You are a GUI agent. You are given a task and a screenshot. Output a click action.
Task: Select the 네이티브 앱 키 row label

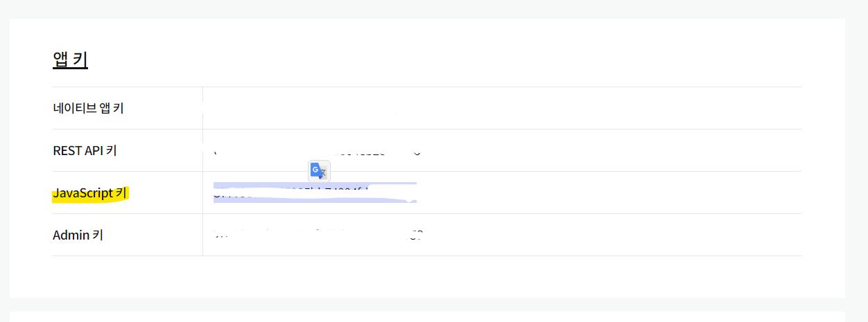(x=88, y=108)
